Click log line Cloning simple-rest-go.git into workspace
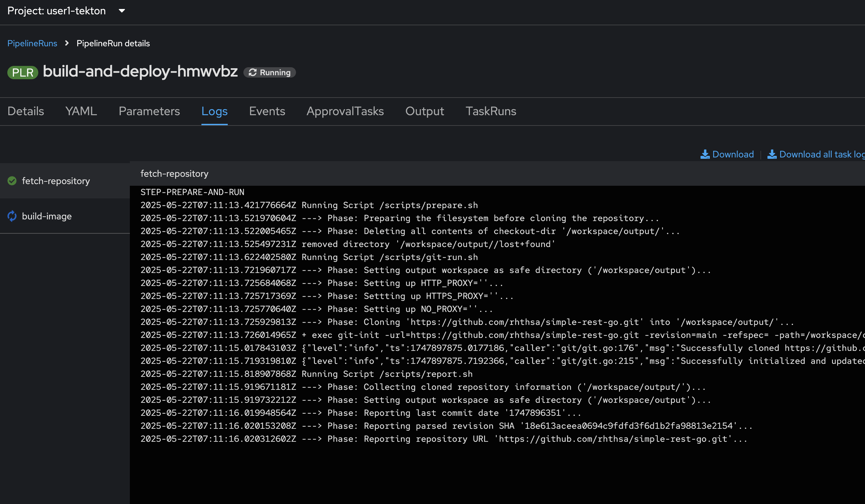Screen dimensions: 865x504 [x=467, y=322]
